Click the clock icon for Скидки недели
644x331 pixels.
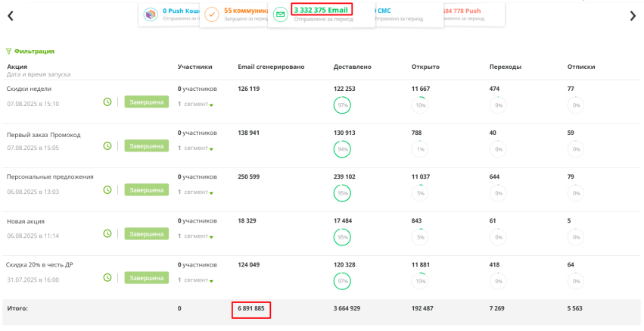coord(107,101)
